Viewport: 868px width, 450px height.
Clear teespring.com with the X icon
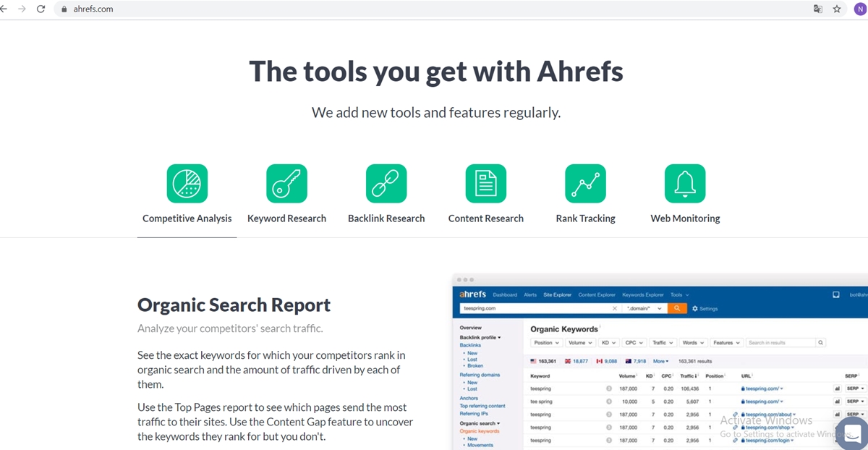pyautogui.click(x=615, y=309)
